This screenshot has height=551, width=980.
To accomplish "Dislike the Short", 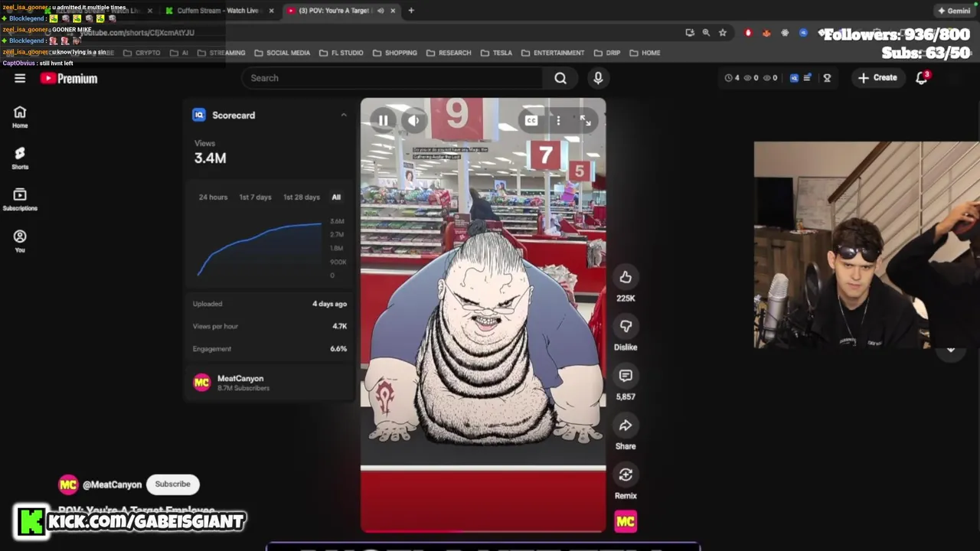I will pos(626,326).
